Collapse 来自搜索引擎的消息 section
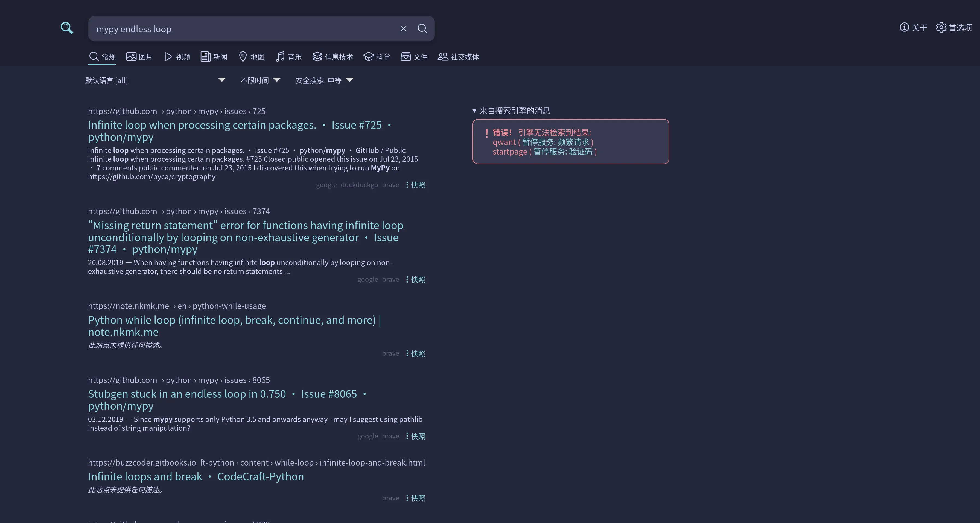Screen dimensions: 980x523 click(511, 111)
